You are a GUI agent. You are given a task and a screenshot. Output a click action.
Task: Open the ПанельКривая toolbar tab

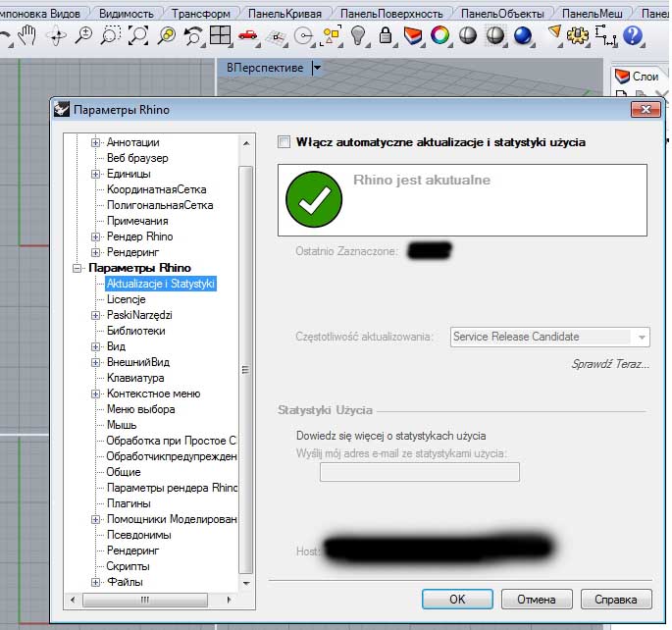[x=284, y=14]
